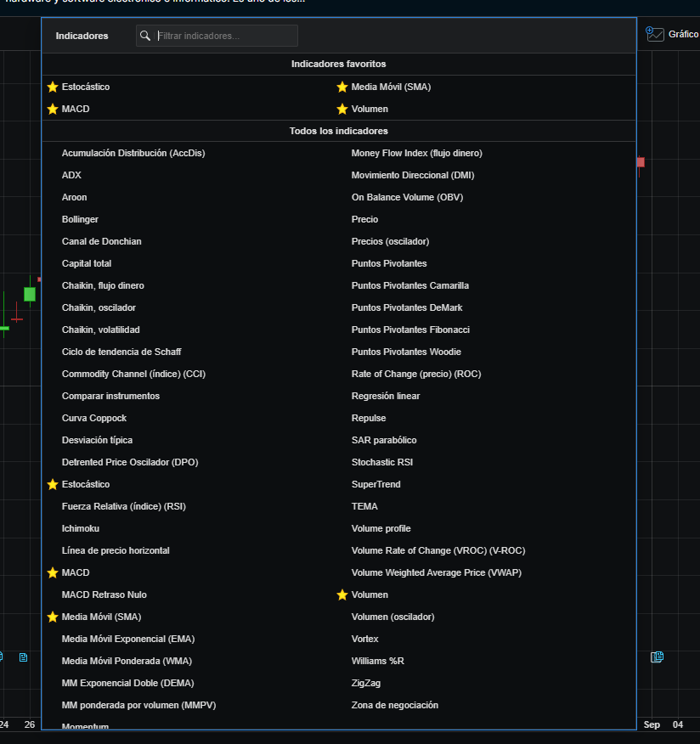700x744 pixels.
Task: Choose Detrended Price Oscilador (DPO)
Action: [130, 462]
